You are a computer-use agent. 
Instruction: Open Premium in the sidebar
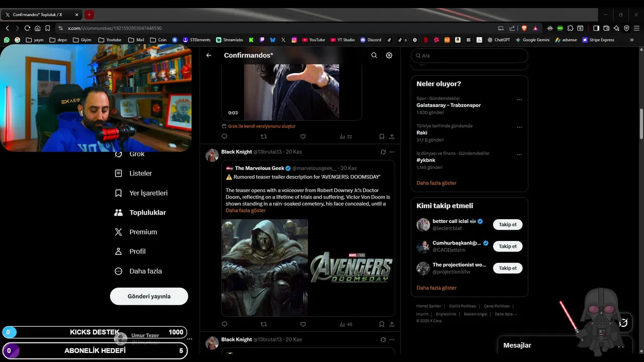pos(136,232)
